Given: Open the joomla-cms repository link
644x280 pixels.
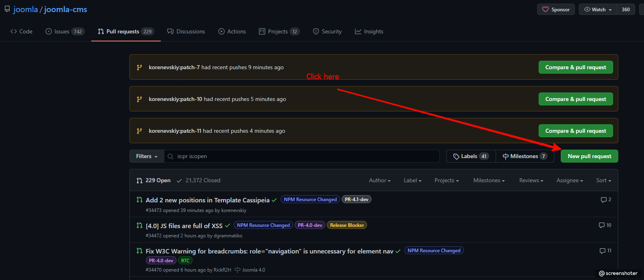Looking at the screenshot, I should click(x=66, y=9).
